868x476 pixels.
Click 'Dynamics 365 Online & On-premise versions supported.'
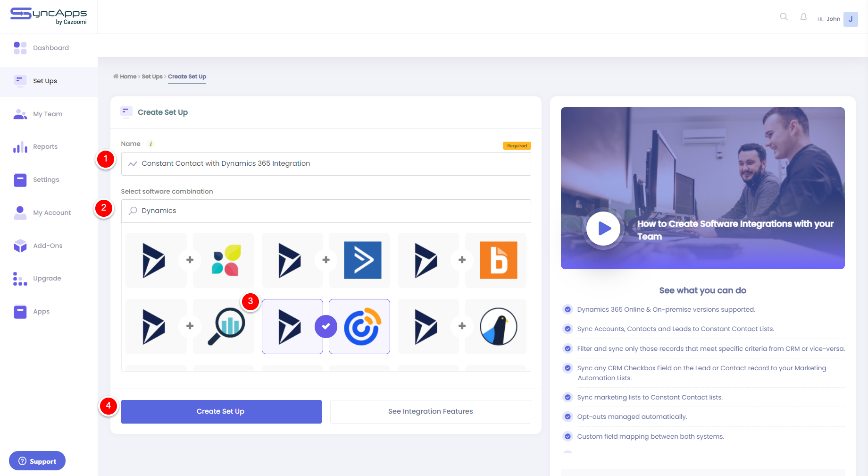coord(666,310)
